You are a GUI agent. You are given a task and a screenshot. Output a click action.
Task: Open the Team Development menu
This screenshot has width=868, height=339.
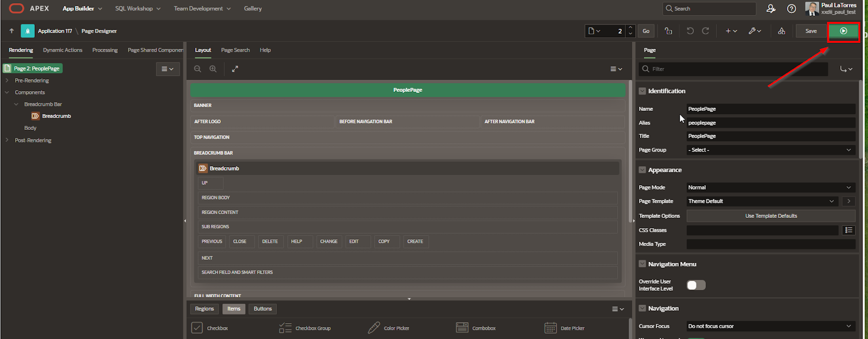pos(202,9)
